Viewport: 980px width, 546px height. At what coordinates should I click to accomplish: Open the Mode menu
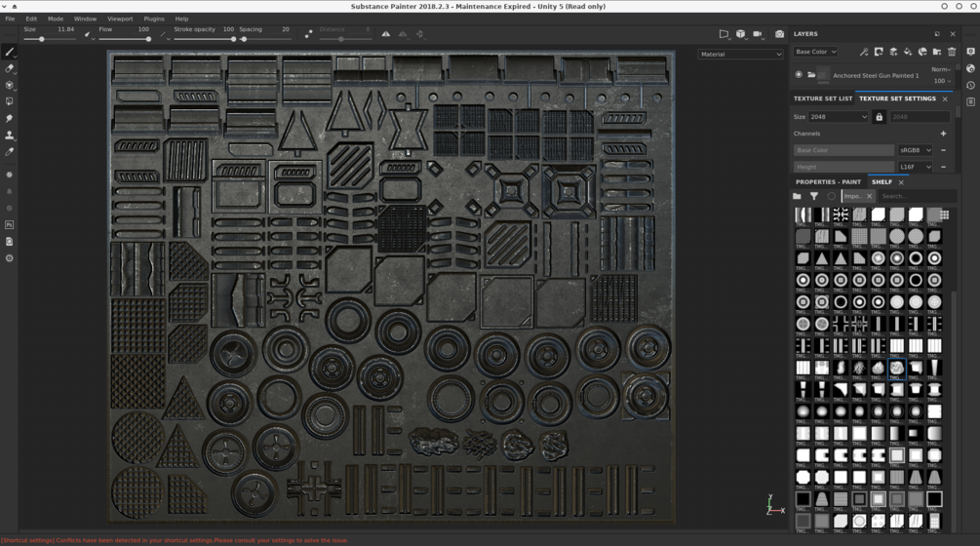tap(56, 19)
